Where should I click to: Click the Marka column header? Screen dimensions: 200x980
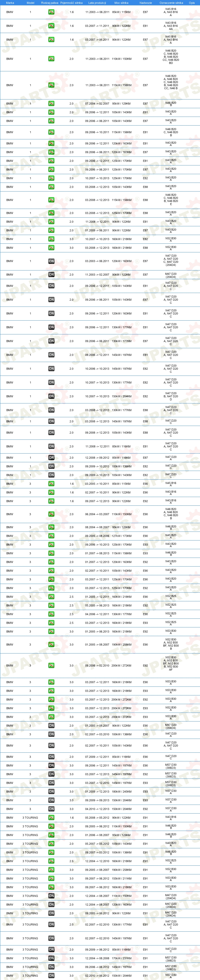[10, 3]
